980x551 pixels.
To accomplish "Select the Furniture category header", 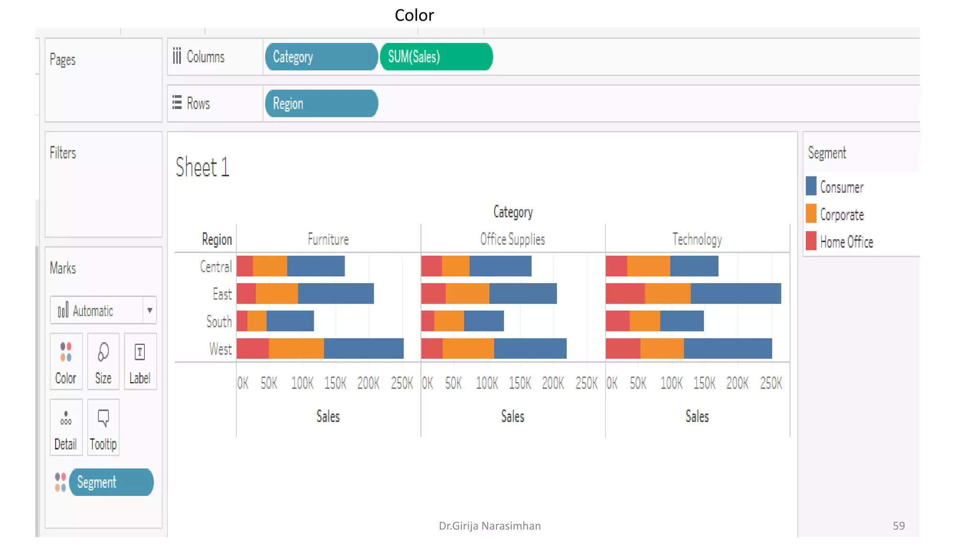I will [x=328, y=239].
